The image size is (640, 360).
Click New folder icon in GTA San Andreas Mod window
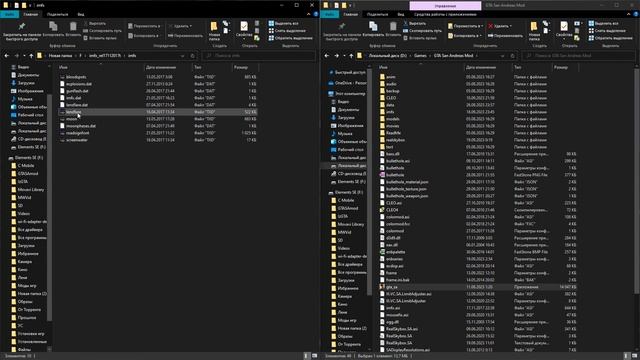[534, 27]
